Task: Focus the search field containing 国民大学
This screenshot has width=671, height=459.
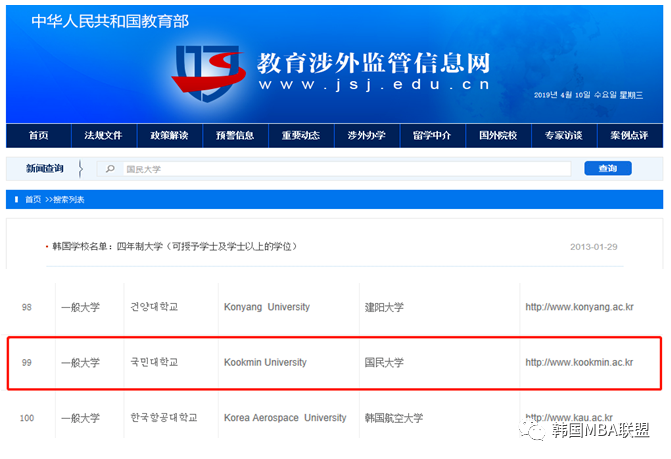Action: (334, 169)
